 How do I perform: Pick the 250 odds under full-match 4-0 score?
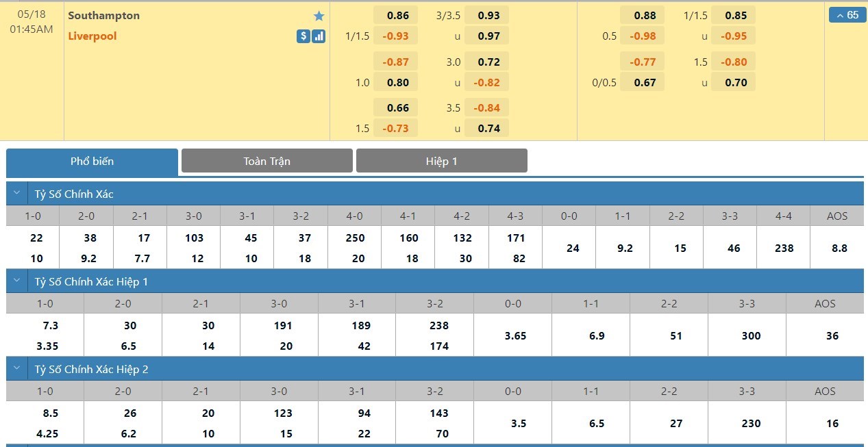(x=355, y=238)
